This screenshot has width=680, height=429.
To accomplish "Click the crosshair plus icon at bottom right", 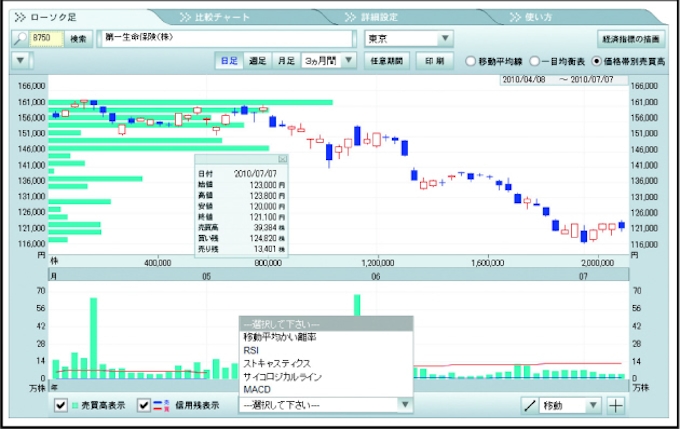I will click(617, 405).
